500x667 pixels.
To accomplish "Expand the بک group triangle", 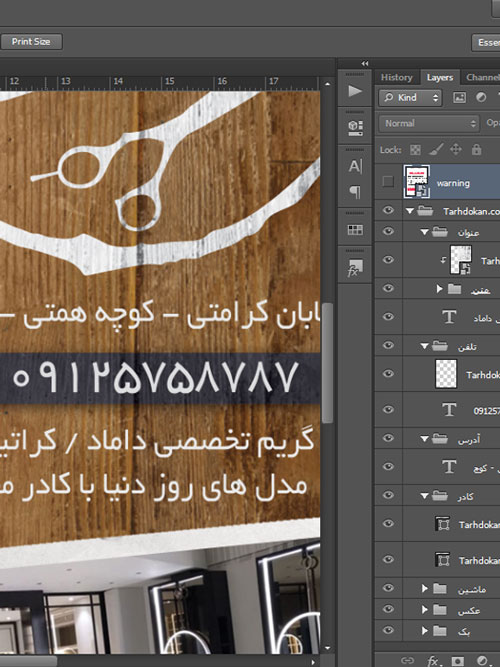I will (424, 631).
